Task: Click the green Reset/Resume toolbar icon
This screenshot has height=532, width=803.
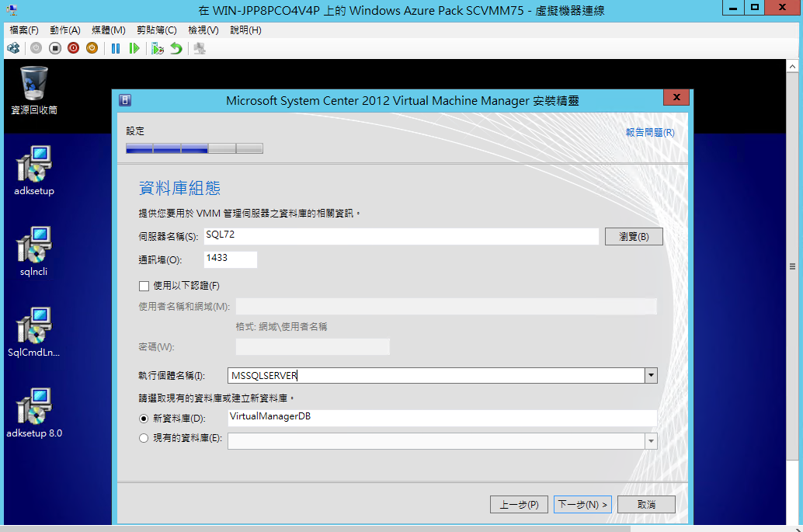Action: tap(134, 48)
